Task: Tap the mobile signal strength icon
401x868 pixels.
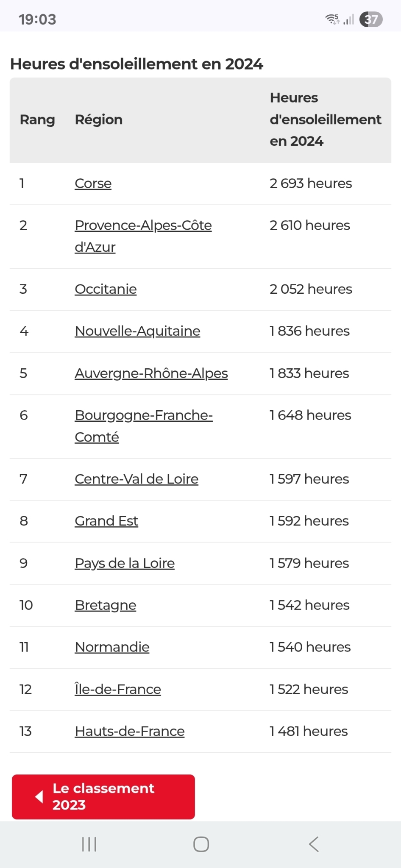Action: pyautogui.click(x=348, y=19)
